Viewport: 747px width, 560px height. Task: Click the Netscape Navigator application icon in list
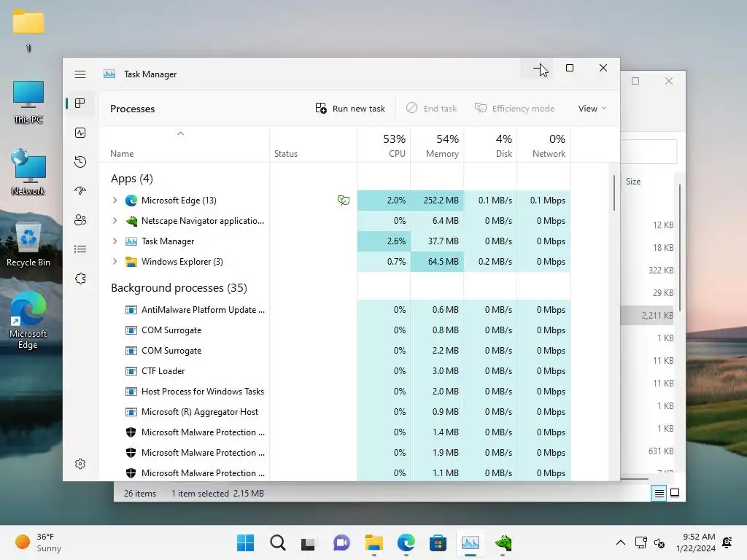[131, 221]
